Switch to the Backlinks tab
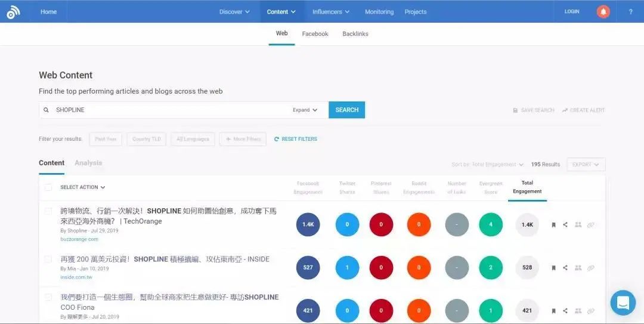 pos(355,34)
